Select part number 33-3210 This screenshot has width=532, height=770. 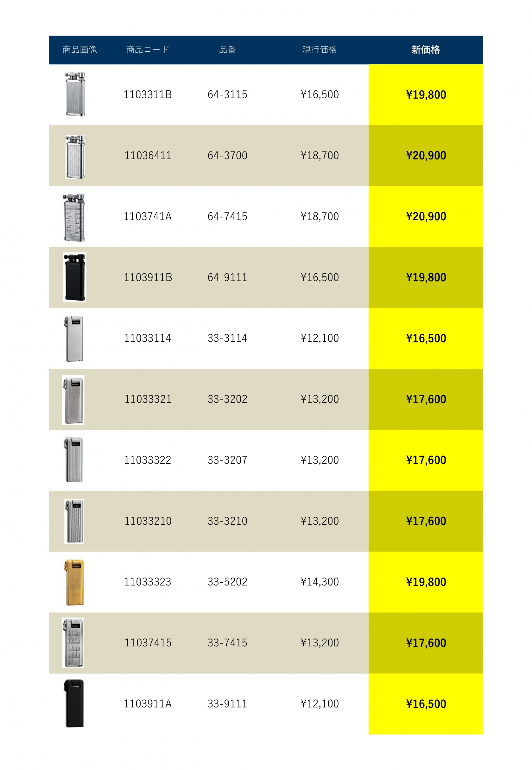tap(227, 521)
